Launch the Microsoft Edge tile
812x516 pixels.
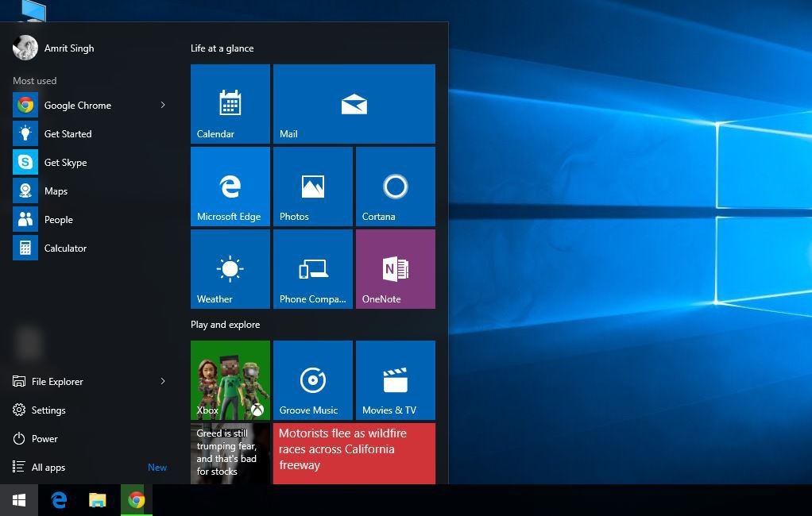click(x=230, y=187)
